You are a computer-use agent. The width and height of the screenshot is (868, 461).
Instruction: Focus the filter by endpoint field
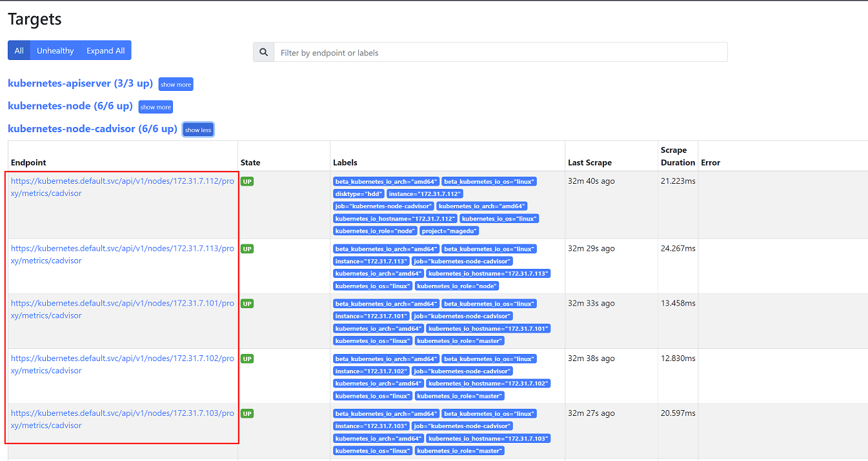coord(500,53)
